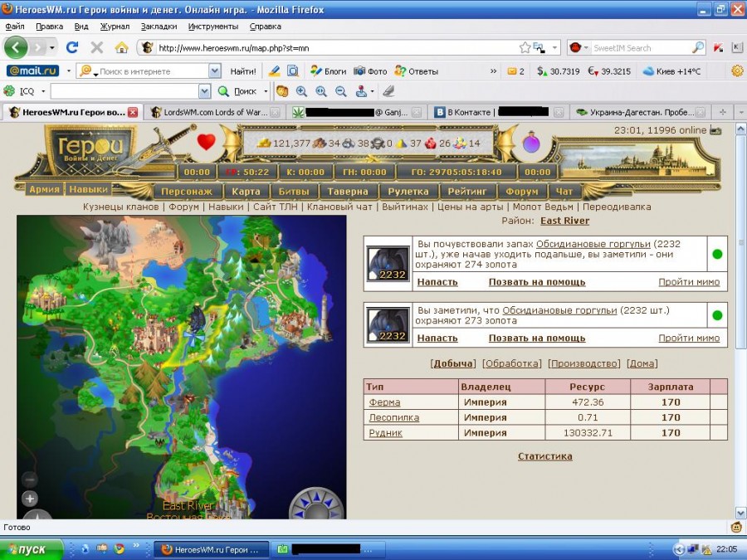Click the red heart health icon
Viewport: 747px width, 560px height.
click(x=206, y=142)
